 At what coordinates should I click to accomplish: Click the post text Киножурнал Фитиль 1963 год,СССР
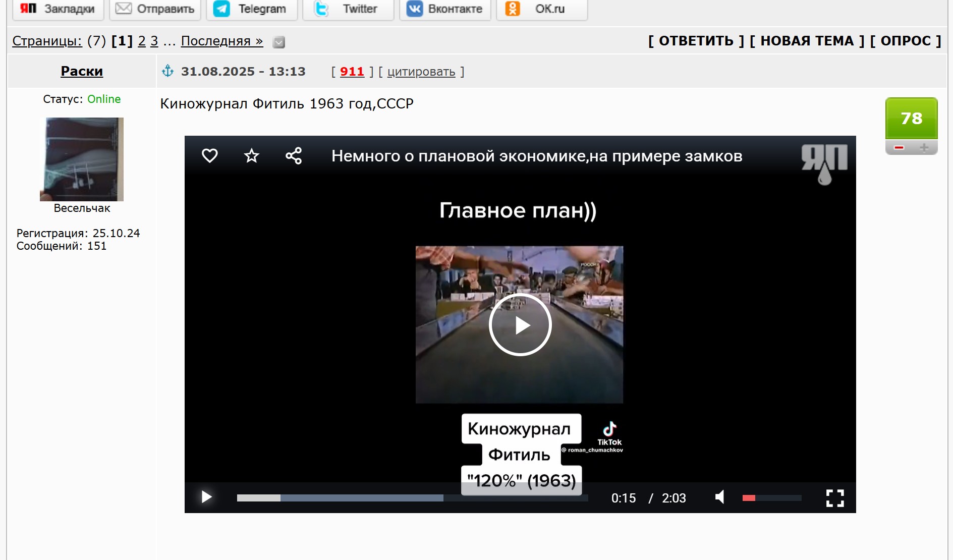287,104
